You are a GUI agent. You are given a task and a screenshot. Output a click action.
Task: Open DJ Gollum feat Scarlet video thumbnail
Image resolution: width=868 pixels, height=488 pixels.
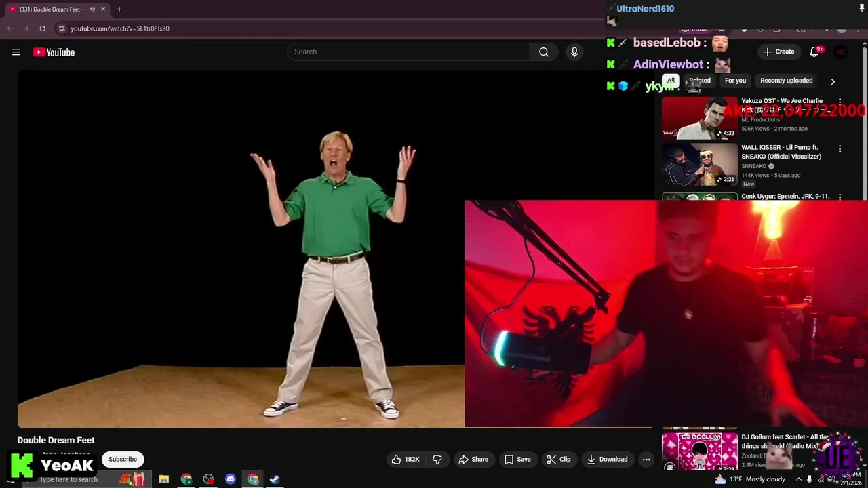click(x=699, y=453)
